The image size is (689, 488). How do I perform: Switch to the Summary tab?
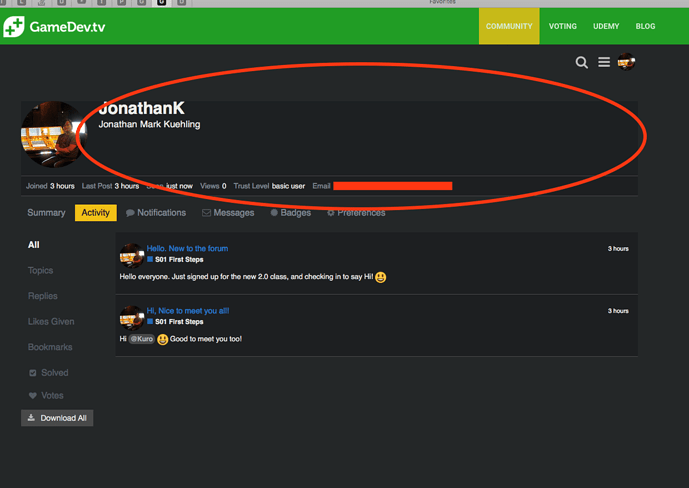[x=46, y=213]
